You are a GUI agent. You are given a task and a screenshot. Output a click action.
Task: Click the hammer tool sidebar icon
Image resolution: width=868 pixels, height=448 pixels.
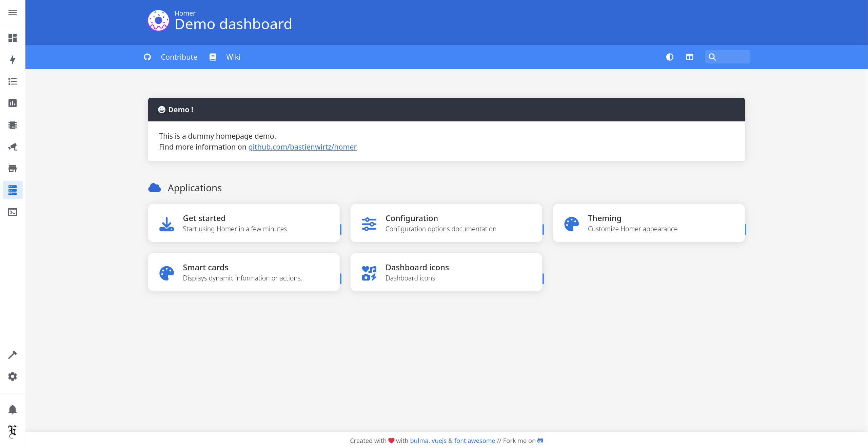(13, 355)
